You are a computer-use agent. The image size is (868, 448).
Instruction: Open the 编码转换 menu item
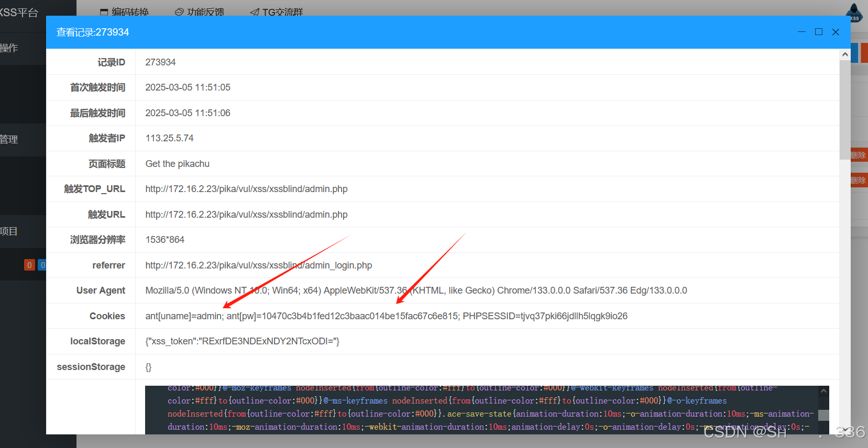124,12
